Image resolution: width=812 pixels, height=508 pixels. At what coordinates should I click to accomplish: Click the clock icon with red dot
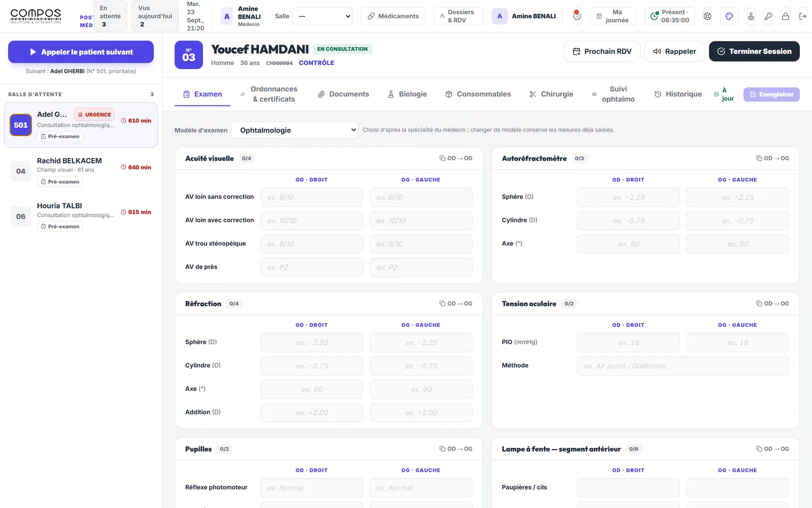coord(577,16)
